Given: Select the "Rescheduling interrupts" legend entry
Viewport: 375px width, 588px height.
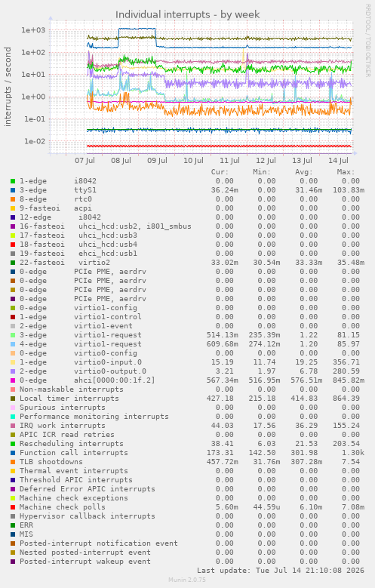Looking at the screenshot, I should (x=72, y=444).
